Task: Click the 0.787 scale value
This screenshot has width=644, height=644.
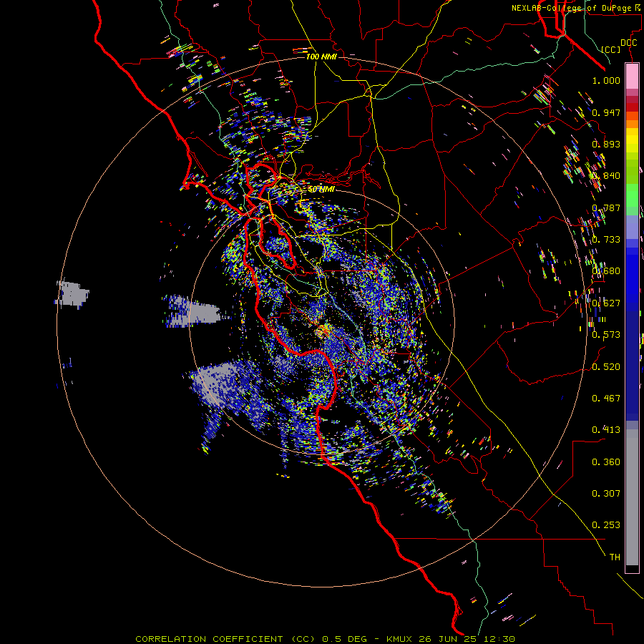Action: [x=606, y=208]
